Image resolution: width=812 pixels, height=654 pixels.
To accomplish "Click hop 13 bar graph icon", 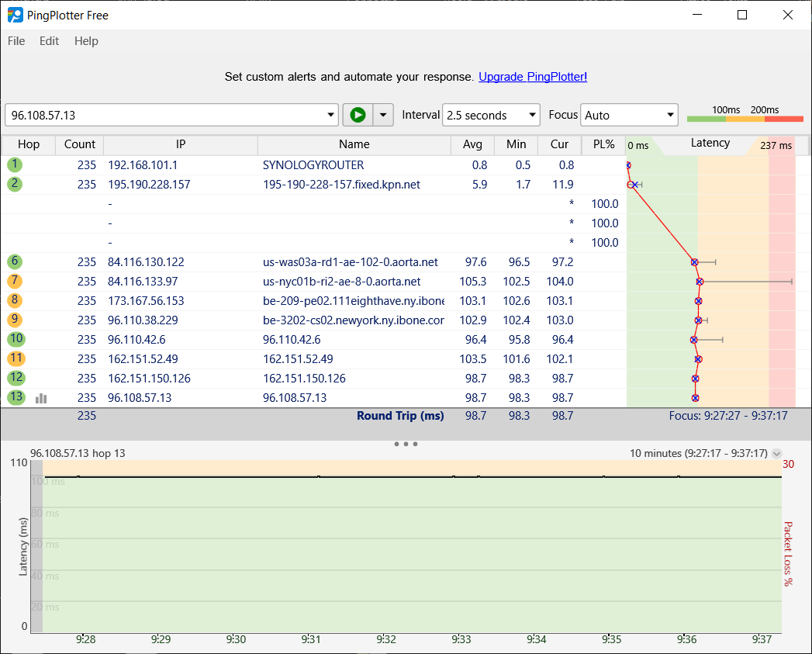I will (41, 398).
